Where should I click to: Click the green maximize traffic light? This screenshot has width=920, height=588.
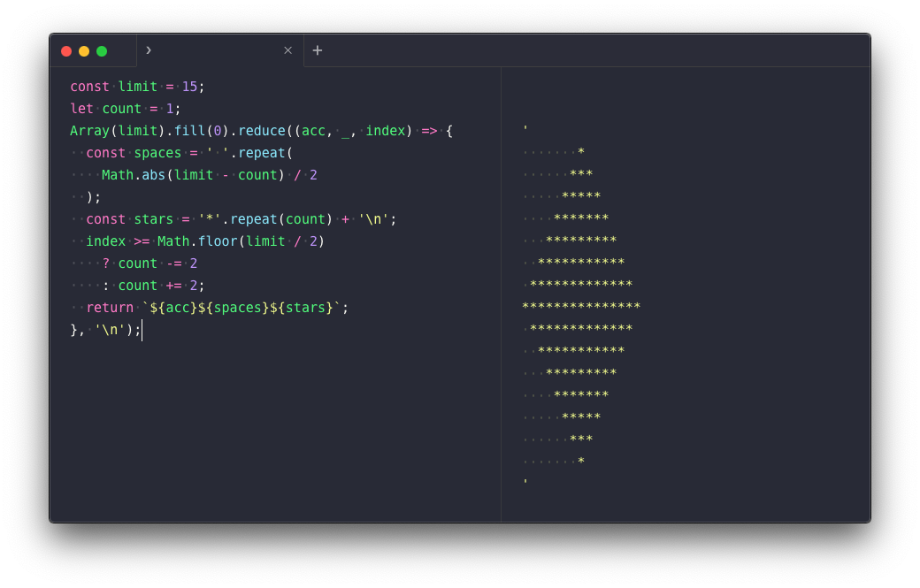pyautogui.click(x=102, y=50)
